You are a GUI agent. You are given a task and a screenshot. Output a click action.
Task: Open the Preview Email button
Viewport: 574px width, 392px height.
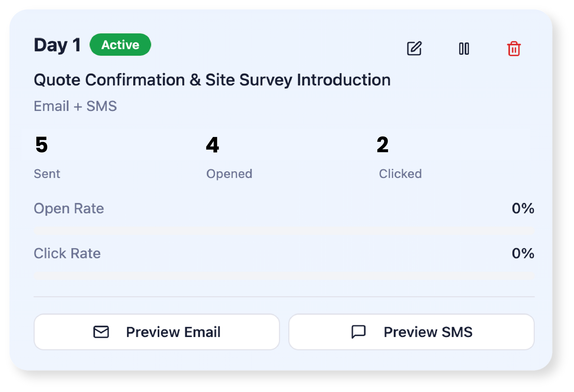click(x=157, y=332)
